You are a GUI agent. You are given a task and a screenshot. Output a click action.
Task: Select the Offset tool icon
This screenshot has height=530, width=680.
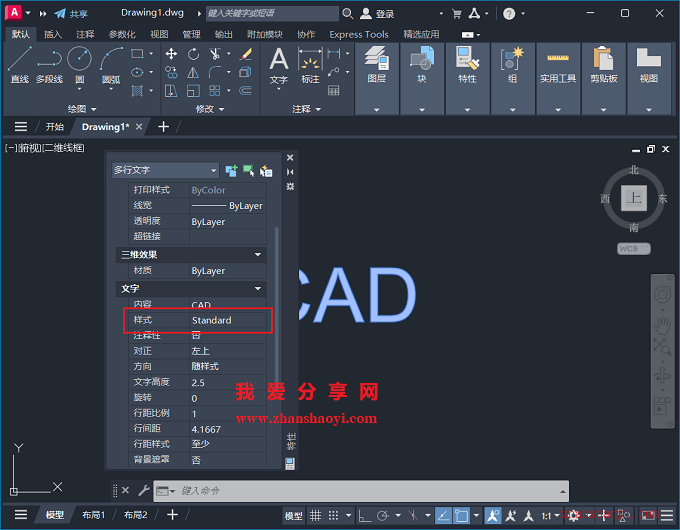coord(246,91)
